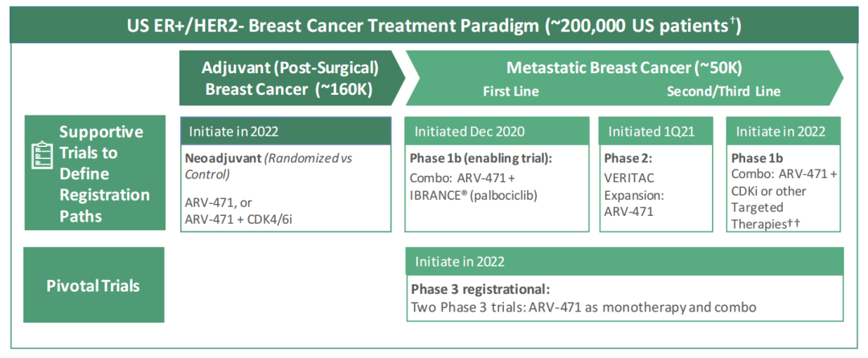Click the clipboard checklist icon
The width and height of the screenshot is (868, 358).
[x=41, y=156]
